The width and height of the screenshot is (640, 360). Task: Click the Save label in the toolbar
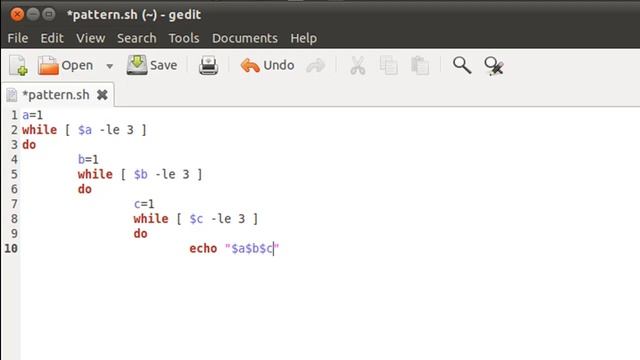click(x=164, y=65)
